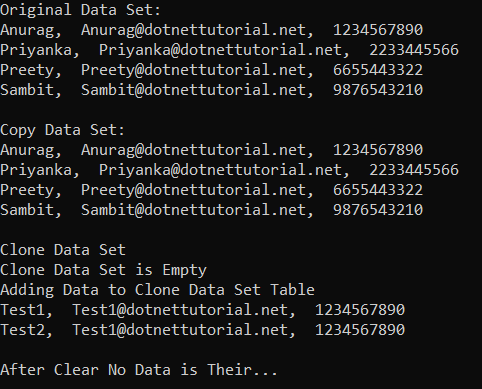
Task: Click the name 'Sambit,' in Copy Data Set
Action: pos(31,210)
